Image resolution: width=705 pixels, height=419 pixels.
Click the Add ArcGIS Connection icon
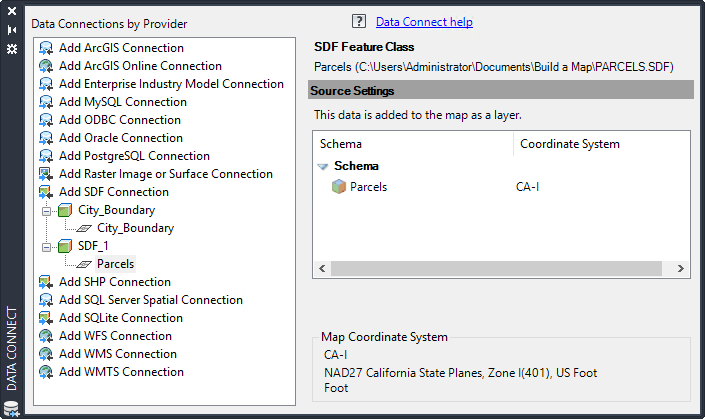(x=46, y=48)
